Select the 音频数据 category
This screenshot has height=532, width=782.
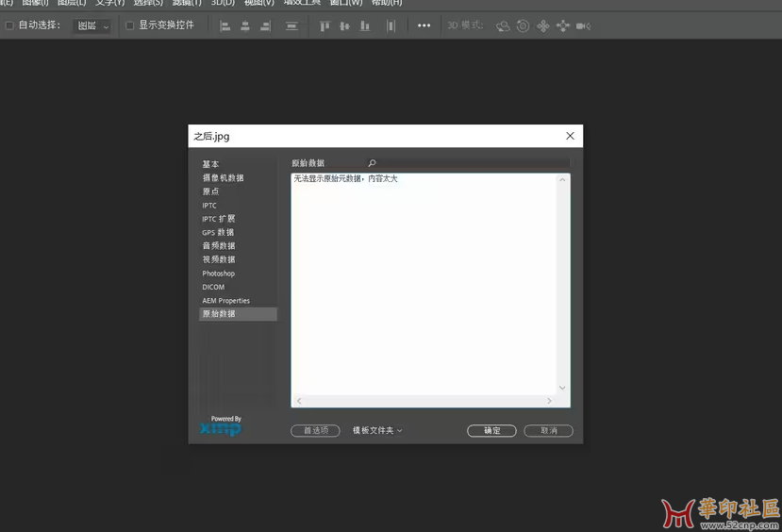click(x=219, y=246)
